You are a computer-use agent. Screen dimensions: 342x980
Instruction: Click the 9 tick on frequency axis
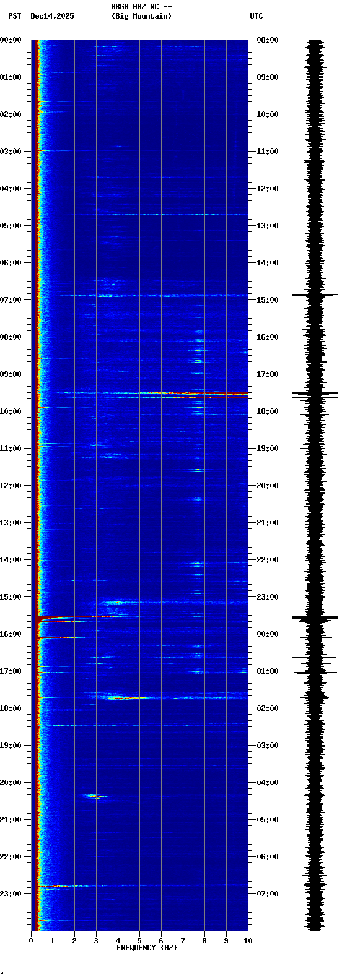[x=226, y=941]
